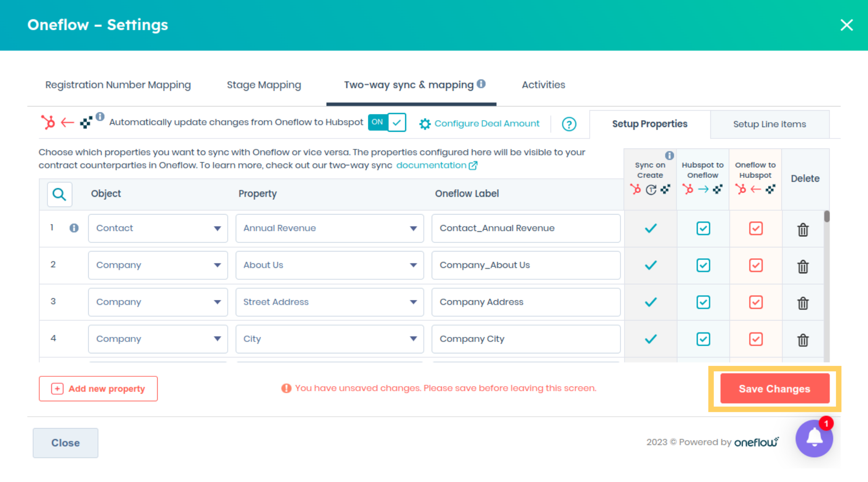Toggle Oneflow to Hubspot for City
The height and width of the screenshot is (482, 868).
coord(756,339)
